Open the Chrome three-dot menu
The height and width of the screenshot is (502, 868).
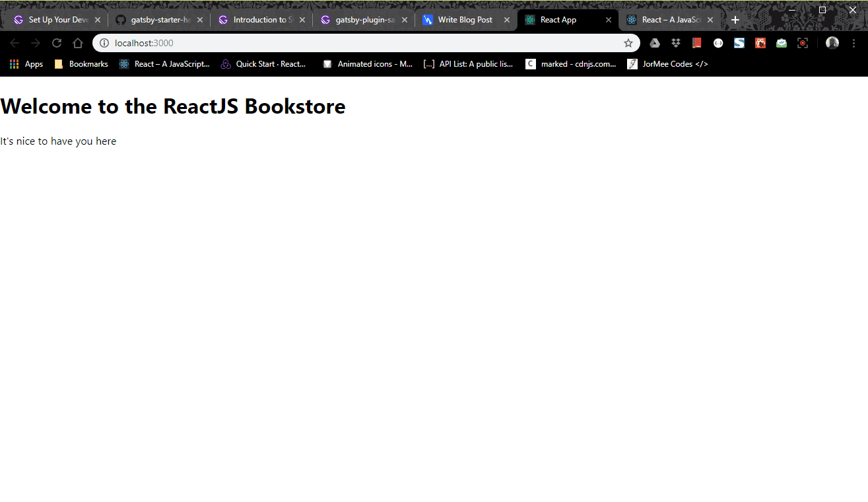[x=853, y=43]
